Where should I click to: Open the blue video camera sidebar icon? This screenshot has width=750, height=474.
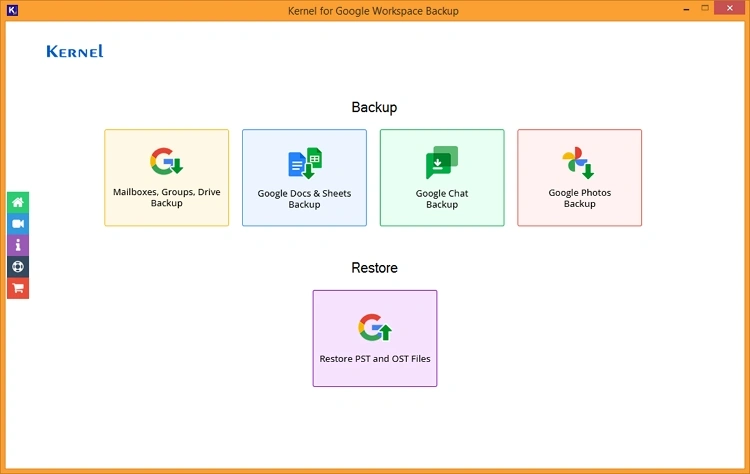[18, 224]
